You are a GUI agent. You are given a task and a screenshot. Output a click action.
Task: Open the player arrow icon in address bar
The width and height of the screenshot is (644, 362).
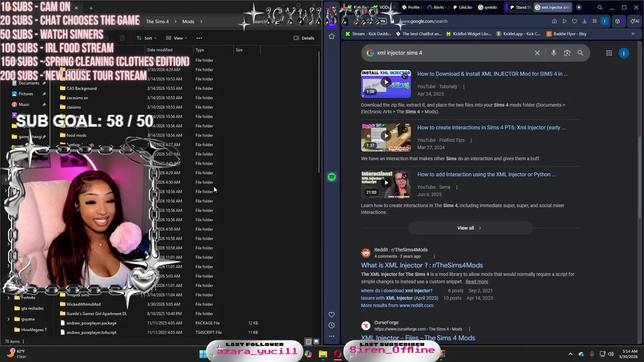point(565,21)
